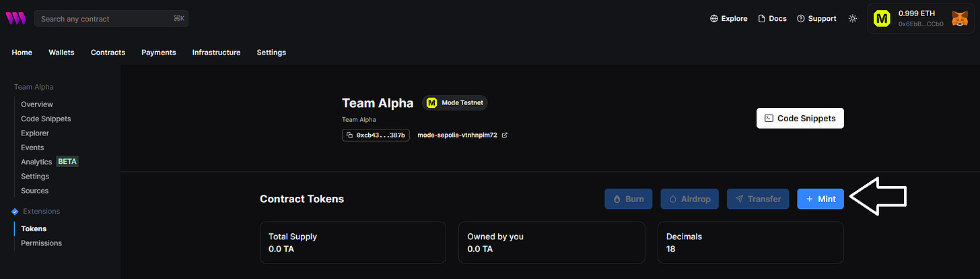Image resolution: width=980 pixels, height=279 pixels.
Task: Select Analytics BETA in the sidebar
Action: pyautogui.click(x=50, y=162)
